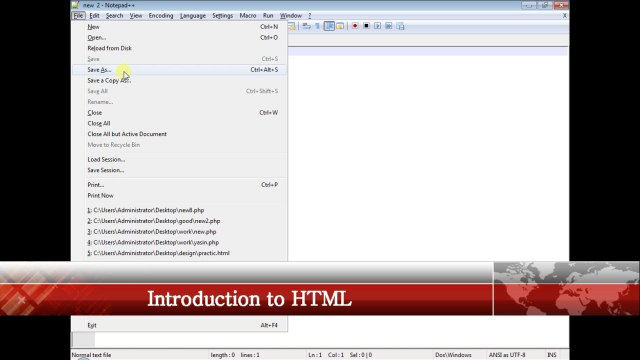
Task: Select Close All menu entry
Action: coord(180,123)
